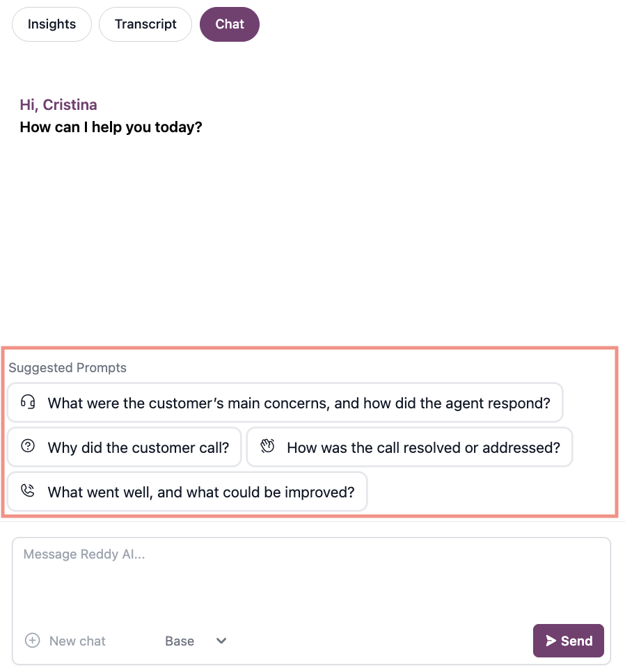The image size is (625, 672).
Task: Switch to the Insights tab
Action: 52,24
